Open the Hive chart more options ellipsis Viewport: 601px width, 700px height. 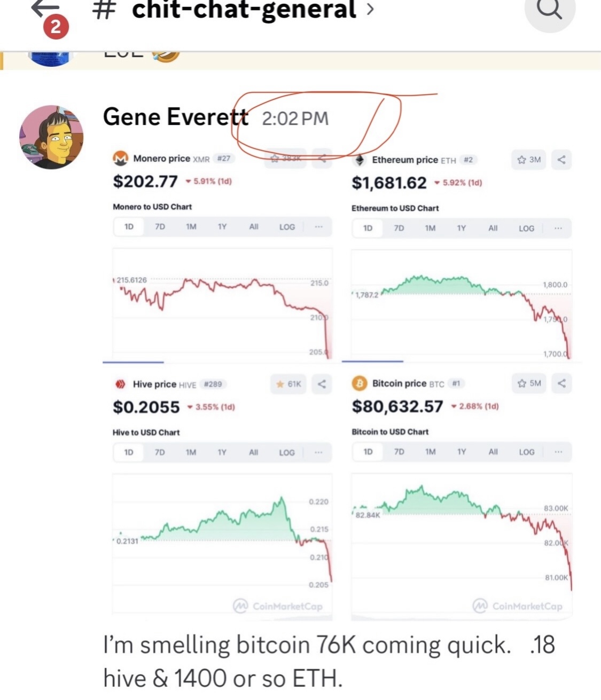coord(318,453)
